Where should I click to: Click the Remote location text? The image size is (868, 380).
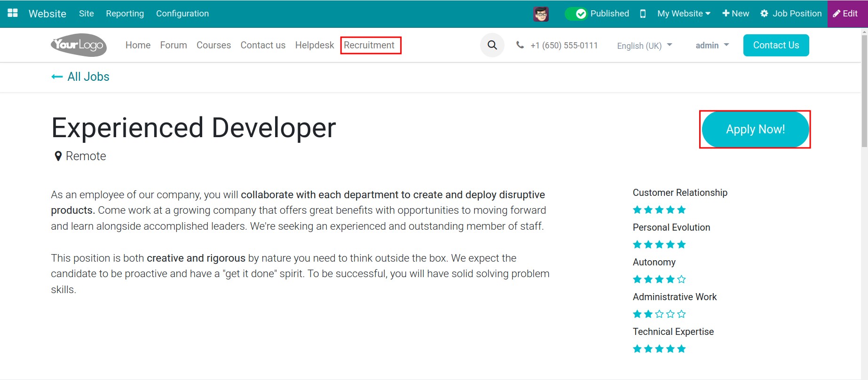(x=86, y=156)
